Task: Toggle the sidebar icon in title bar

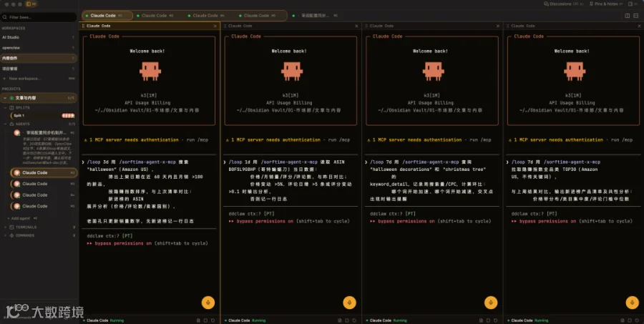Action: pyautogui.click(x=31, y=4)
